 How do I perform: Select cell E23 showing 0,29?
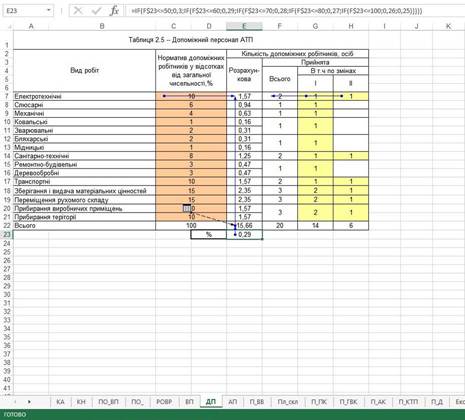click(244, 234)
